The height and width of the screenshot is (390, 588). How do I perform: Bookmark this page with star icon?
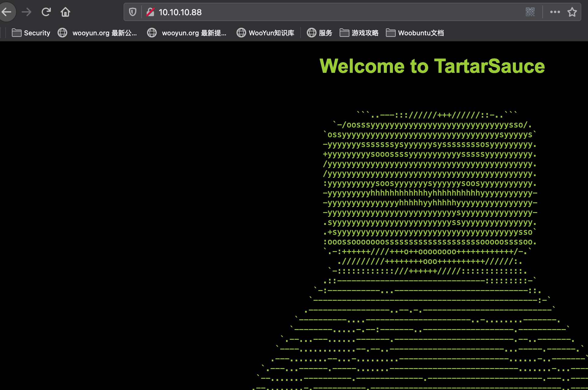coord(572,12)
